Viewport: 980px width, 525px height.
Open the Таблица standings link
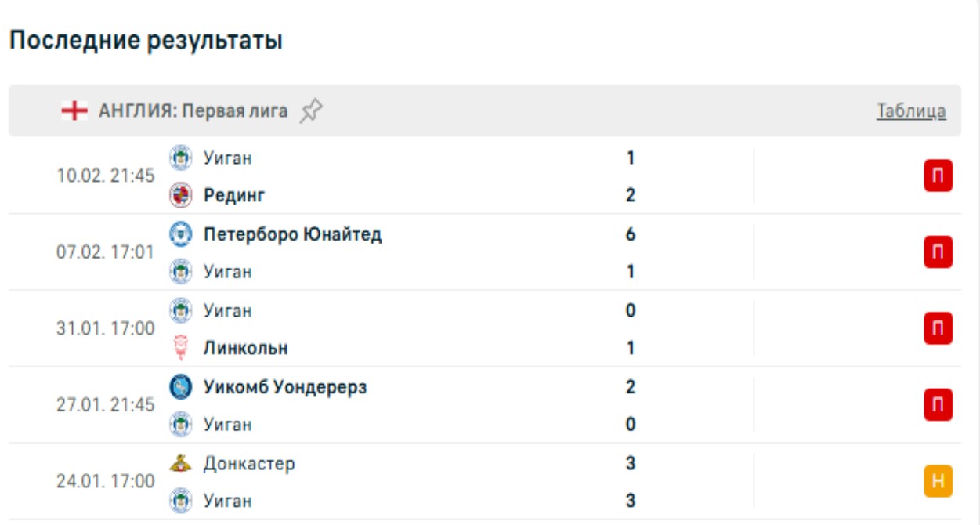[910, 111]
